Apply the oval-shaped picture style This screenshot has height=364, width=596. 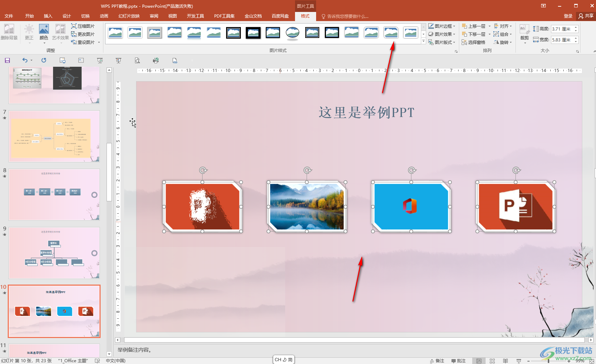point(293,33)
